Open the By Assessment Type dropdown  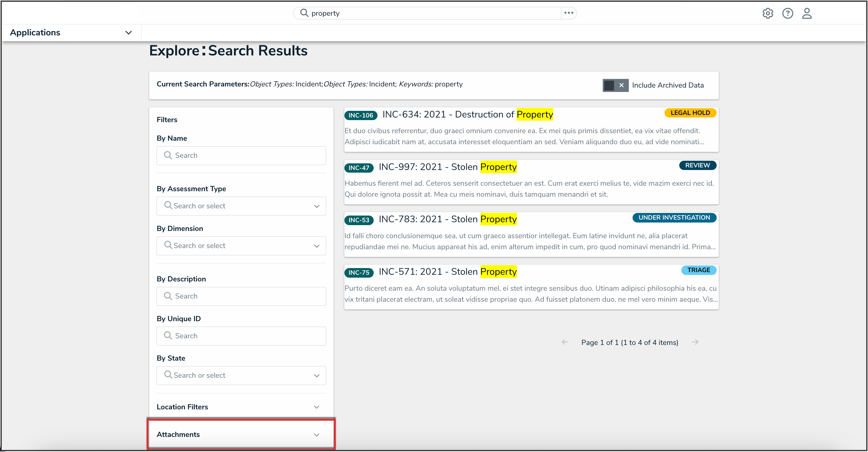(241, 206)
